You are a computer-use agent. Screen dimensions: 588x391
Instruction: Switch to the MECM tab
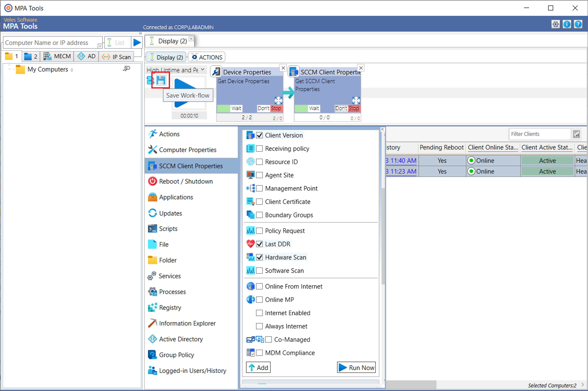point(57,56)
